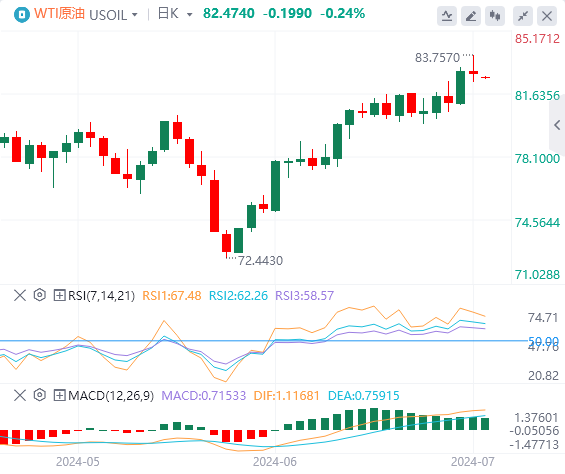Click the percent change -0.24%
Viewport: 565px width, 474px height.
pos(342,13)
